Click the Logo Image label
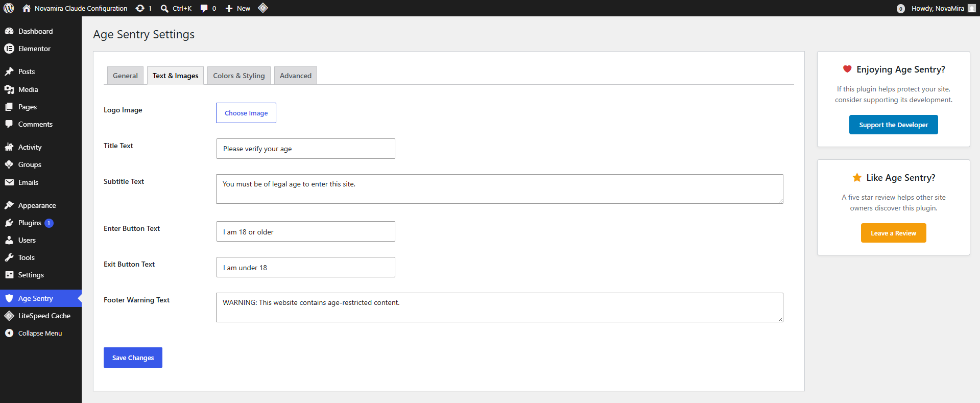 (x=123, y=110)
